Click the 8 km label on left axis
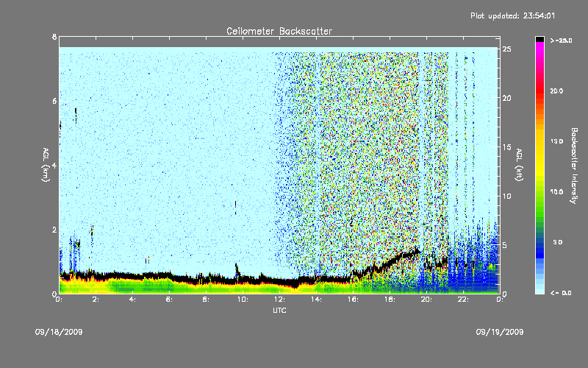The height and width of the screenshot is (368, 588). (x=54, y=37)
